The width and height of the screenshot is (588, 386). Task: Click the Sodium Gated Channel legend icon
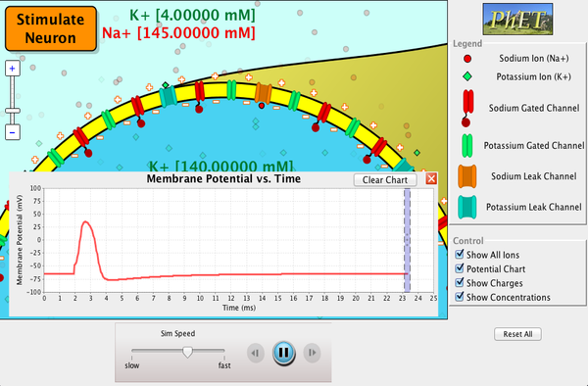(x=467, y=109)
